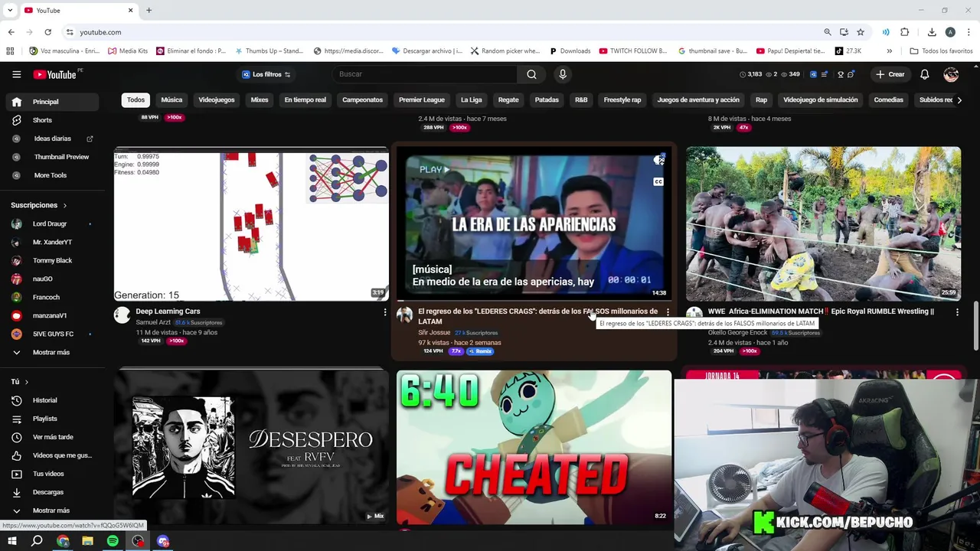Viewport: 980px width, 551px height.
Task: Go to the YouTube logo home
Action: point(54,74)
